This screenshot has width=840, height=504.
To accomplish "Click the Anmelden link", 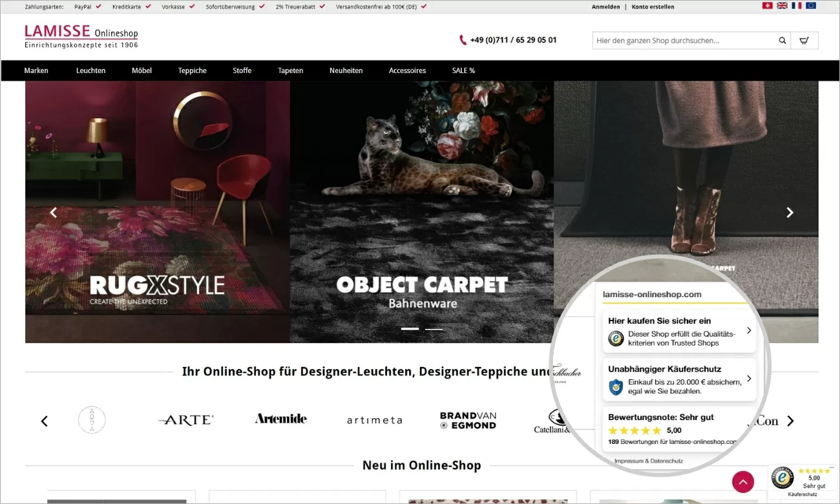I will [x=605, y=6].
